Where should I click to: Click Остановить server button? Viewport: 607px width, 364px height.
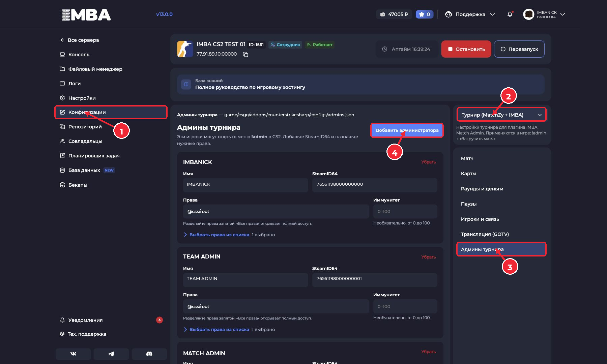point(466,49)
